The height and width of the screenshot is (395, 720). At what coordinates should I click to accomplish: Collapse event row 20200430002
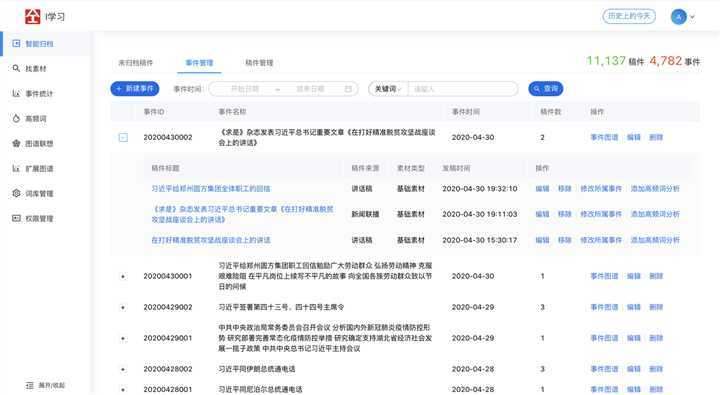pyautogui.click(x=123, y=137)
